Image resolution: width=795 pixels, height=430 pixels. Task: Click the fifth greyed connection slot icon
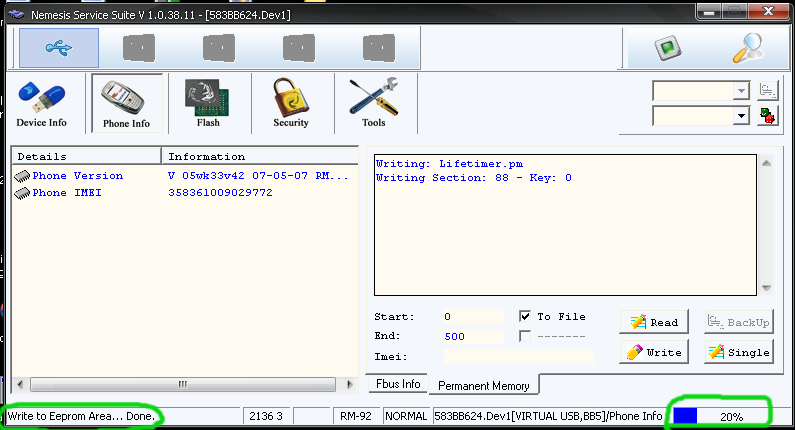379,48
